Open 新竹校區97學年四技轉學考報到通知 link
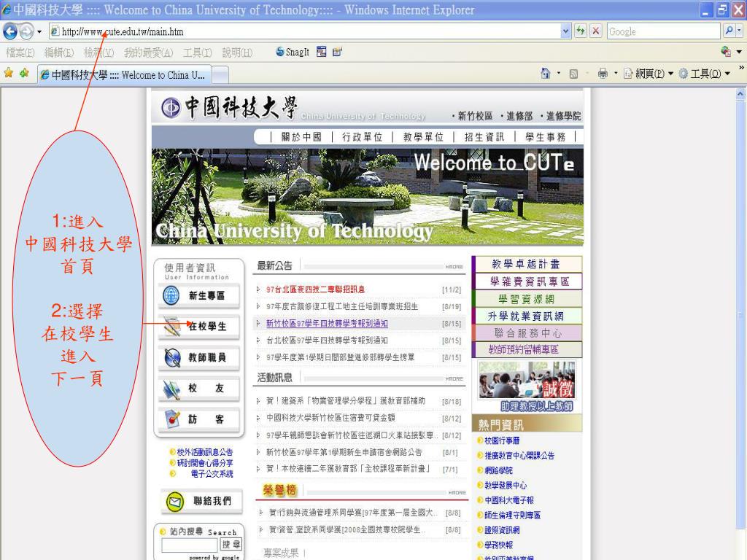 point(327,323)
